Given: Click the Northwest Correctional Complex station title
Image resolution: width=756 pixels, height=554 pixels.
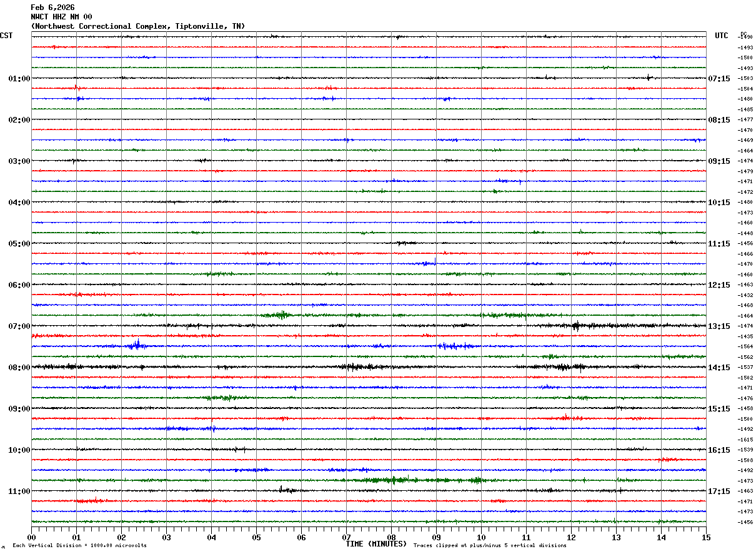Looking at the screenshot, I should pos(137,26).
